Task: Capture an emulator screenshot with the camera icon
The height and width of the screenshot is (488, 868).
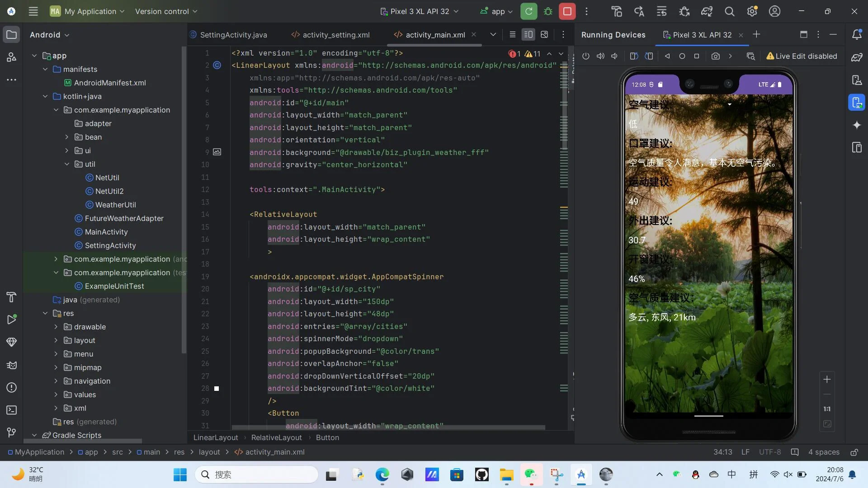Action: (716, 56)
